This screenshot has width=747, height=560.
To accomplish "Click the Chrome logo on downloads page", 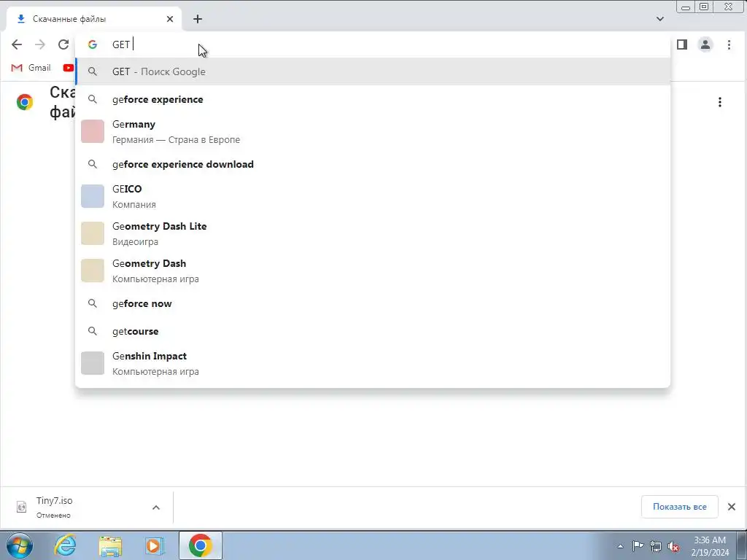I will (x=25, y=102).
